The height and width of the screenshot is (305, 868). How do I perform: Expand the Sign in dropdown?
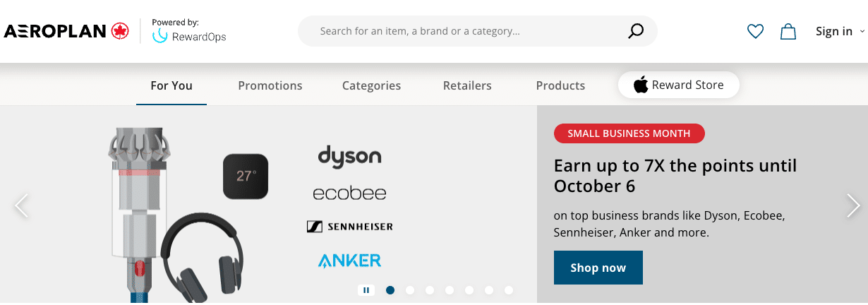[839, 31]
